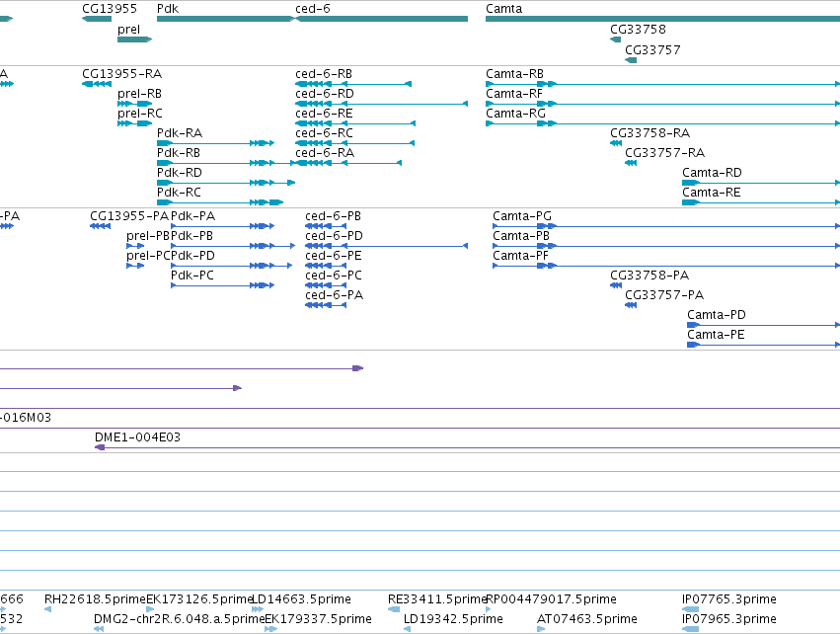Select the prel-RC transcript label
Screen dimensions: 840x634
pyautogui.click(x=140, y=114)
